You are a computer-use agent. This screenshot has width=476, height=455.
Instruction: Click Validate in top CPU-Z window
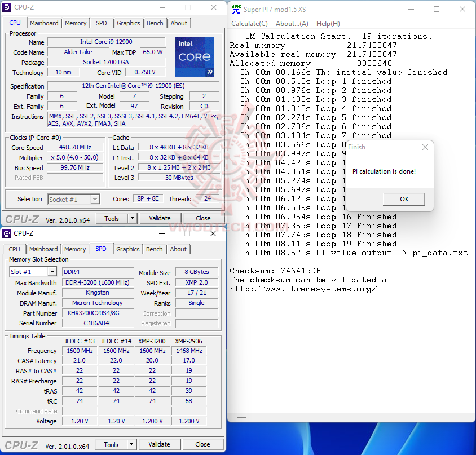pyautogui.click(x=160, y=218)
